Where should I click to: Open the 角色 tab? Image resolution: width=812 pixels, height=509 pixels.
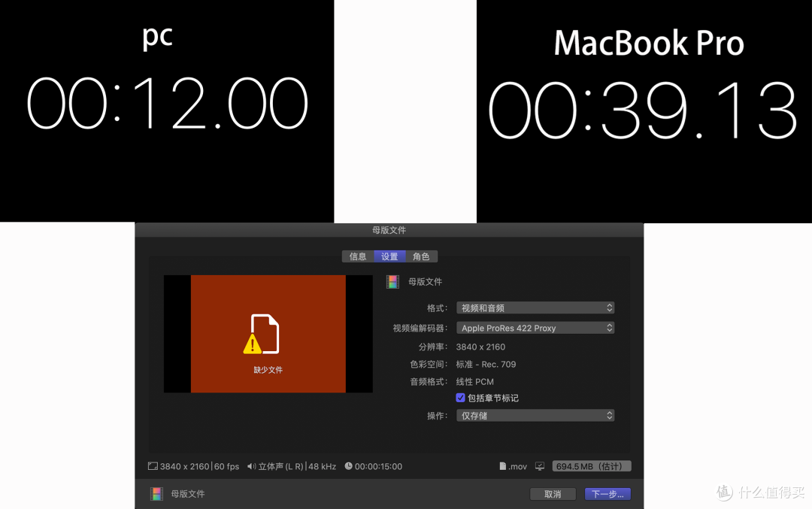click(x=421, y=256)
